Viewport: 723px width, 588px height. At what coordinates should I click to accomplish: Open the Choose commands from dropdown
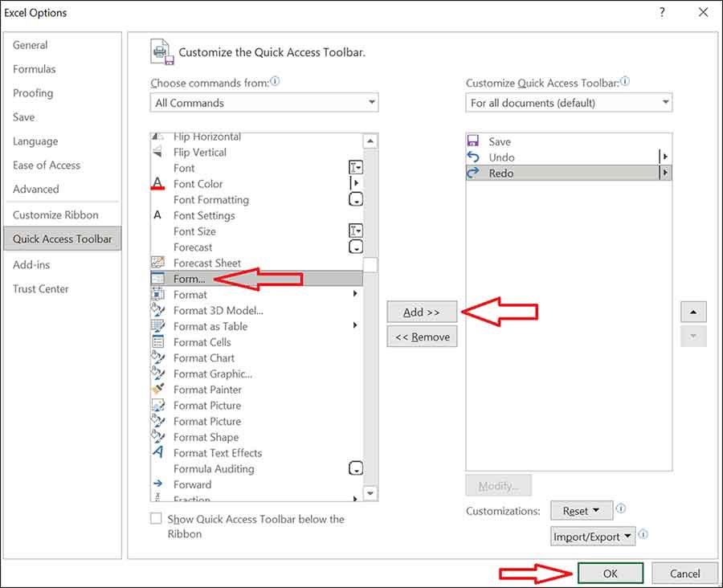(x=264, y=103)
